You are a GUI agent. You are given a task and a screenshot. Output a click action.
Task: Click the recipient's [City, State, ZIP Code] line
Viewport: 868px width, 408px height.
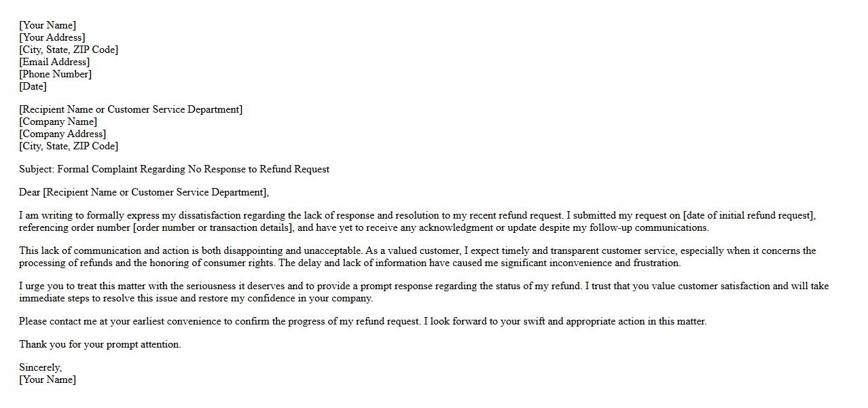[69, 146]
